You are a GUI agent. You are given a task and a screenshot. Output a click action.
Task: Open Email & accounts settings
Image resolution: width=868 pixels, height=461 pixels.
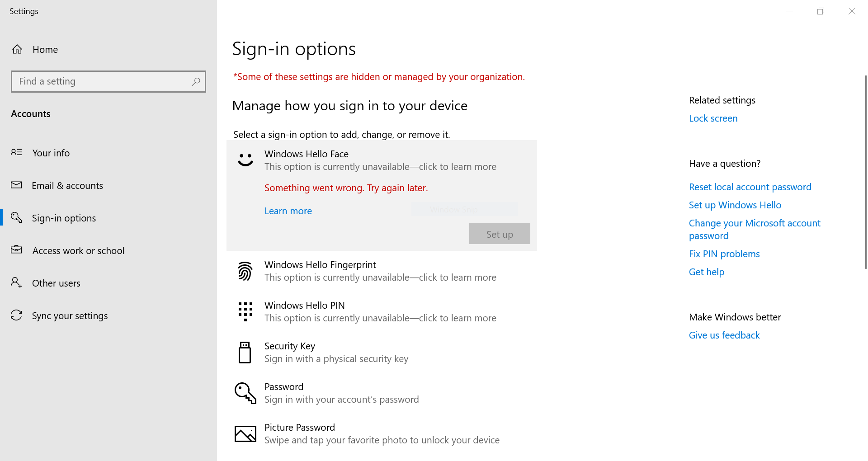(x=108, y=185)
